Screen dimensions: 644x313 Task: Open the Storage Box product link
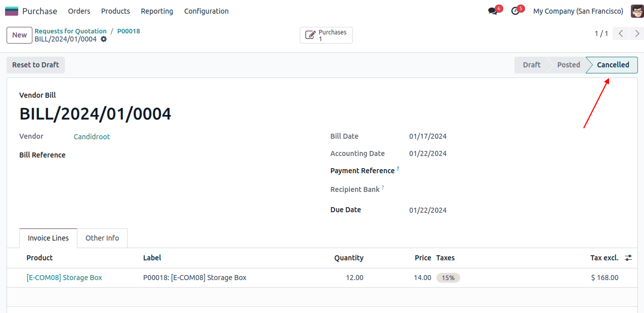(64, 278)
